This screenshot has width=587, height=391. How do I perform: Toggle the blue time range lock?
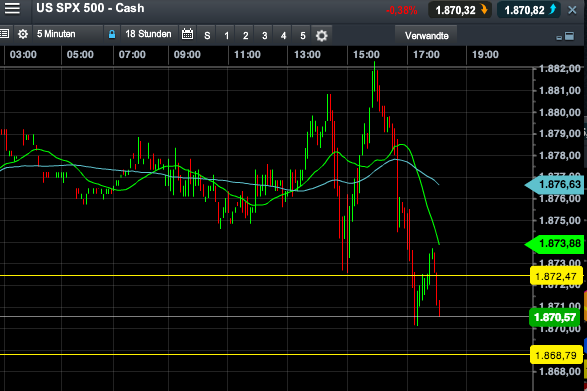[x=112, y=34]
